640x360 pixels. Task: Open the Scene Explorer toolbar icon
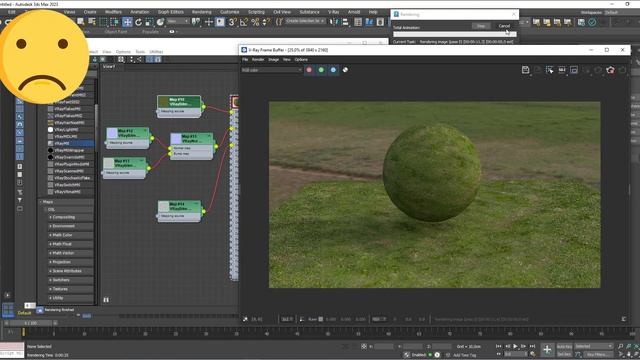click(358, 22)
